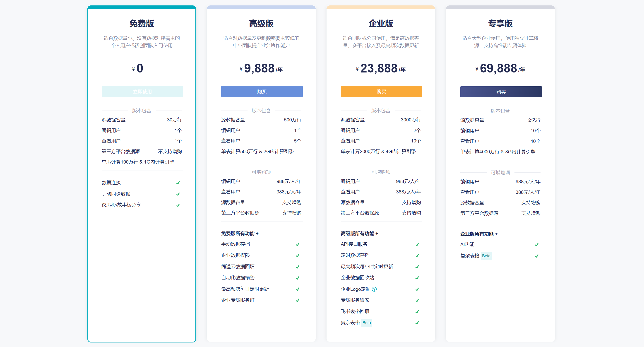
Task: Click the help icon beside 企业Logo定制
Action: tap(374, 289)
